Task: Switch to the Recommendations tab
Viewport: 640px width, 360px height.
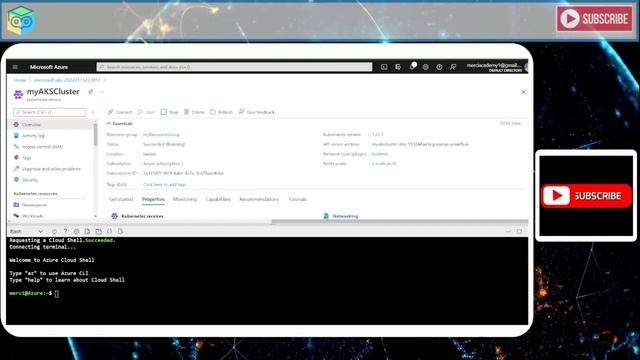Action: tap(259, 199)
